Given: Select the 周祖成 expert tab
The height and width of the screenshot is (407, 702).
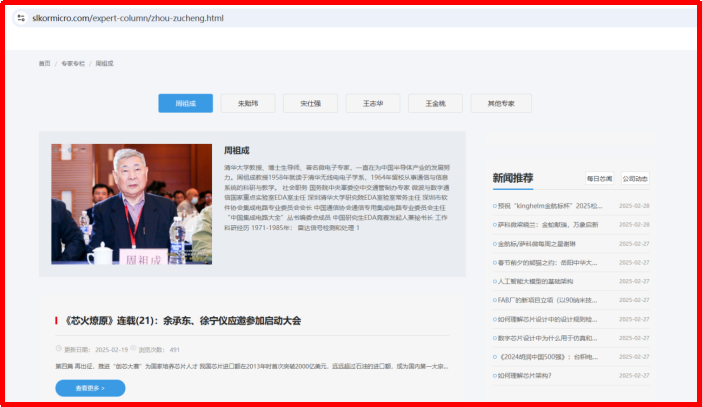Looking at the screenshot, I should point(185,103).
